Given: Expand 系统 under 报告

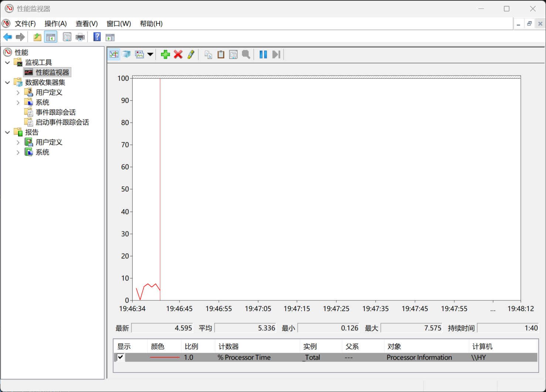Looking at the screenshot, I should [x=18, y=152].
